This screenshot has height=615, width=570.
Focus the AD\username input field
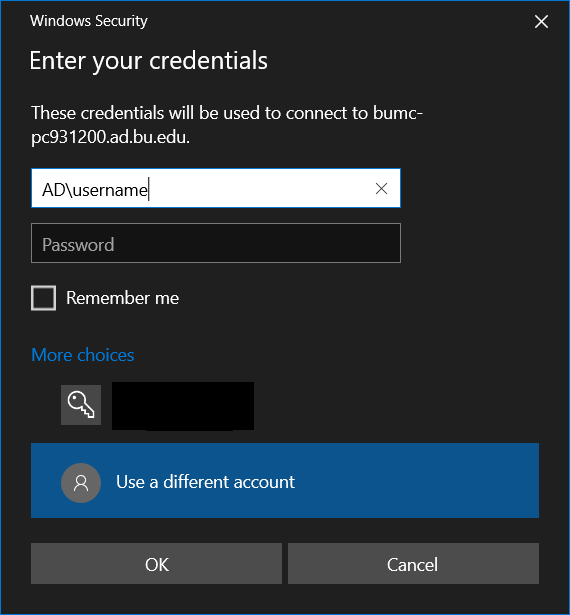coord(216,188)
